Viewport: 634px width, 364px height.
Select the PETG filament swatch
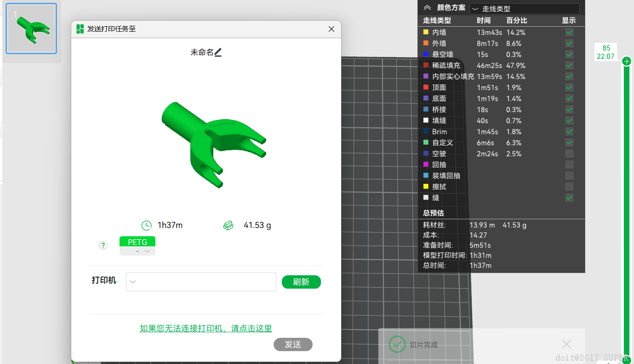[x=137, y=242]
